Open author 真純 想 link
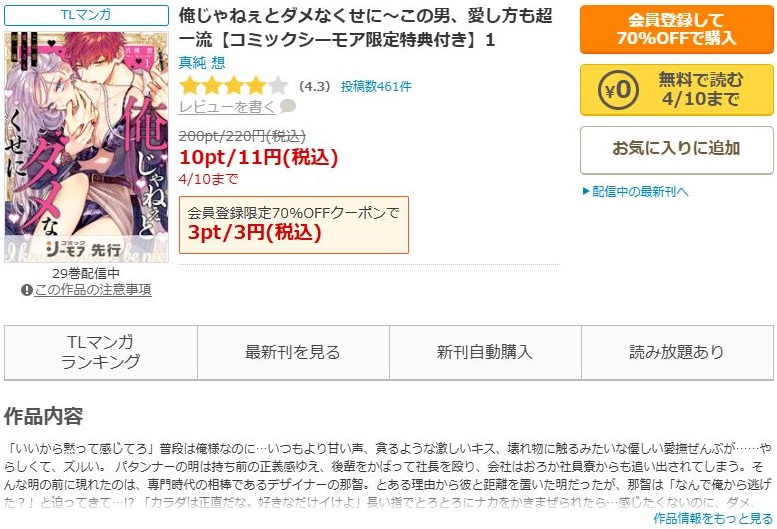The image size is (777, 529). coord(202,63)
